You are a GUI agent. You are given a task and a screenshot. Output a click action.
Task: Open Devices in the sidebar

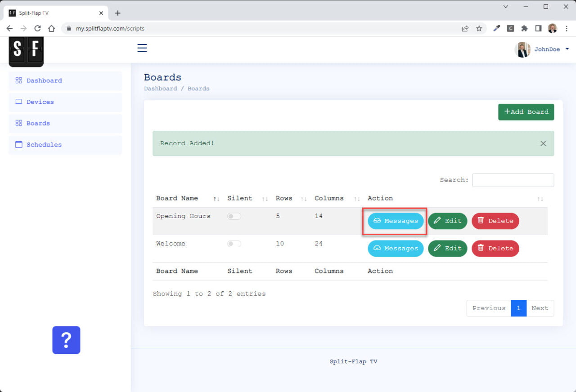pyautogui.click(x=40, y=102)
